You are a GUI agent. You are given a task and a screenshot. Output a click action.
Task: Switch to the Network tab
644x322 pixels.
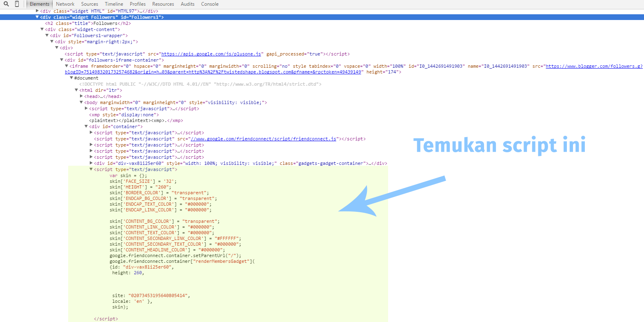pyautogui.click(x=65, y=4)
